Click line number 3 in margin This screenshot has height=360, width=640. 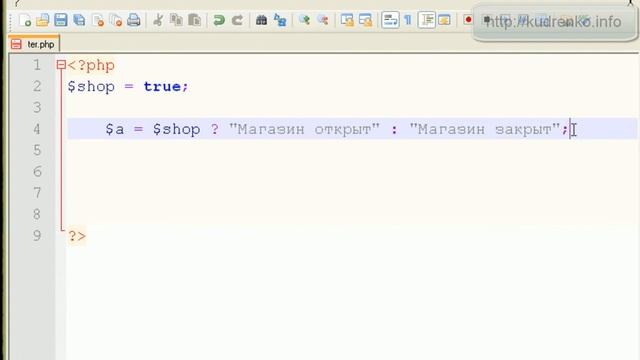(37, 107)
